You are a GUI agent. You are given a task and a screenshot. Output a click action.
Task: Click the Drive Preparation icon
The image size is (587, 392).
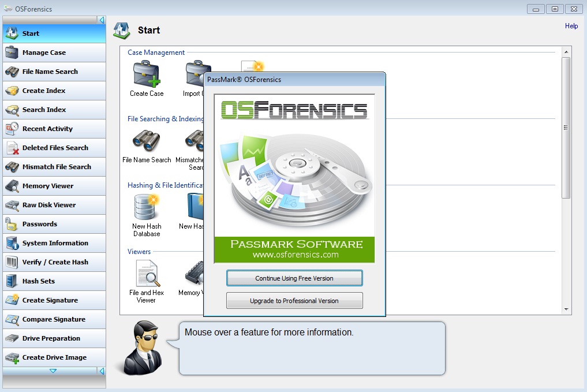[x=12, y=338]
